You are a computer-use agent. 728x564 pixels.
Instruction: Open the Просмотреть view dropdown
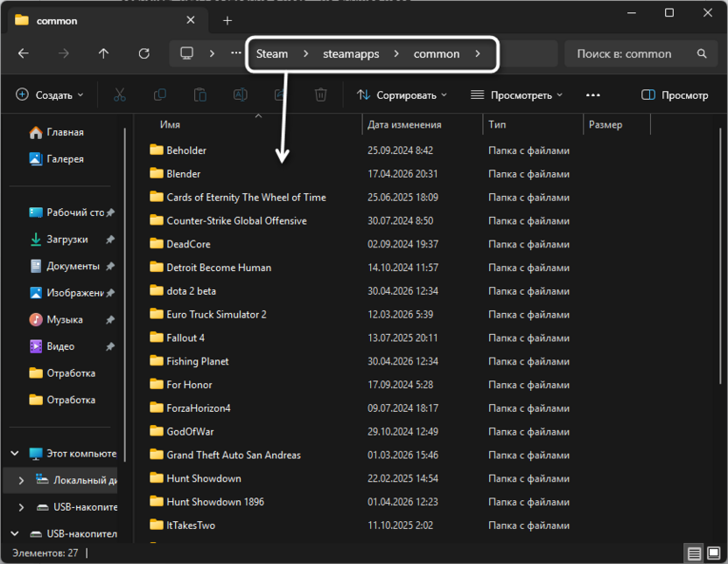[516, 95]
